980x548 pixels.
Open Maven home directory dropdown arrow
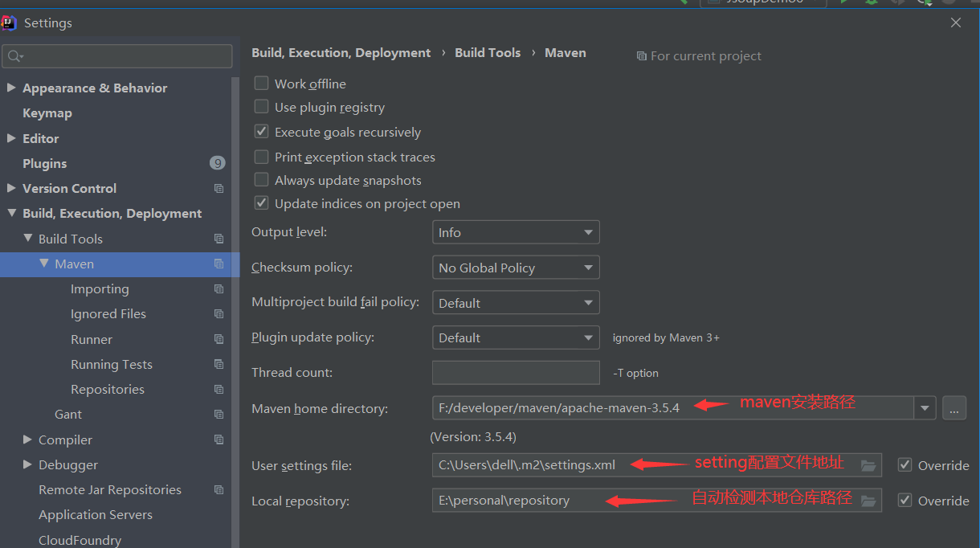point(926,408)
